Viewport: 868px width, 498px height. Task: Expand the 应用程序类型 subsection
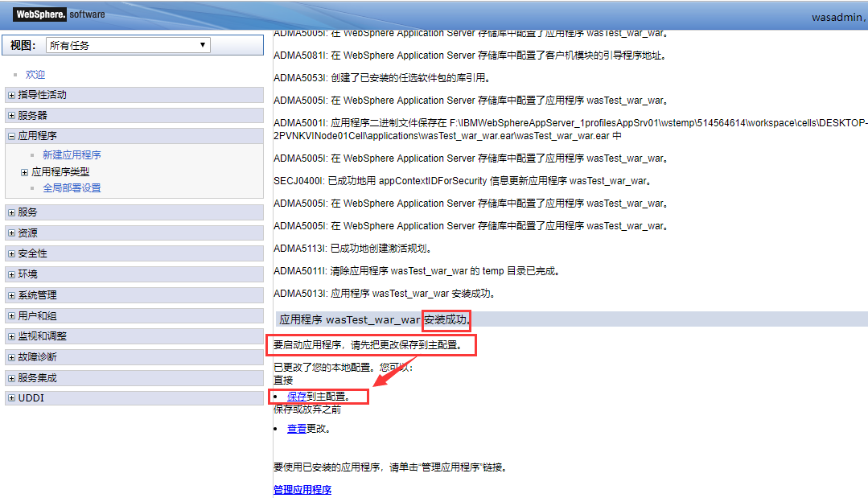click(x=25, y=171)
